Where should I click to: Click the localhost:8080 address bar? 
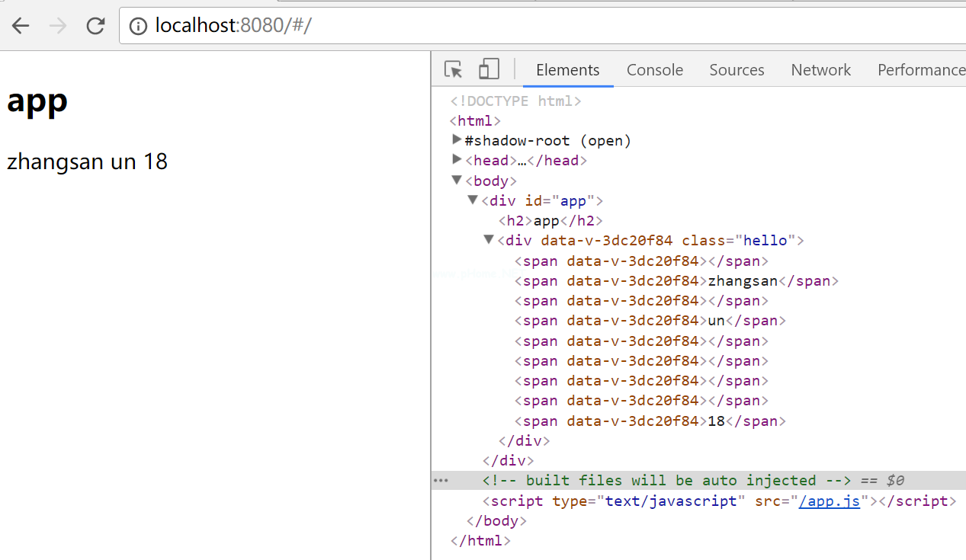534,26
